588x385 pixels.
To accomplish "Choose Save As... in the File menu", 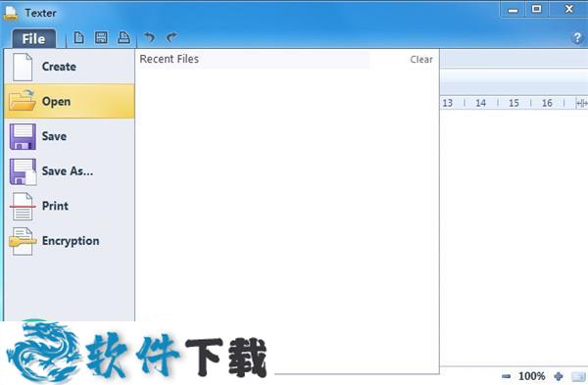I will point(70,170).
